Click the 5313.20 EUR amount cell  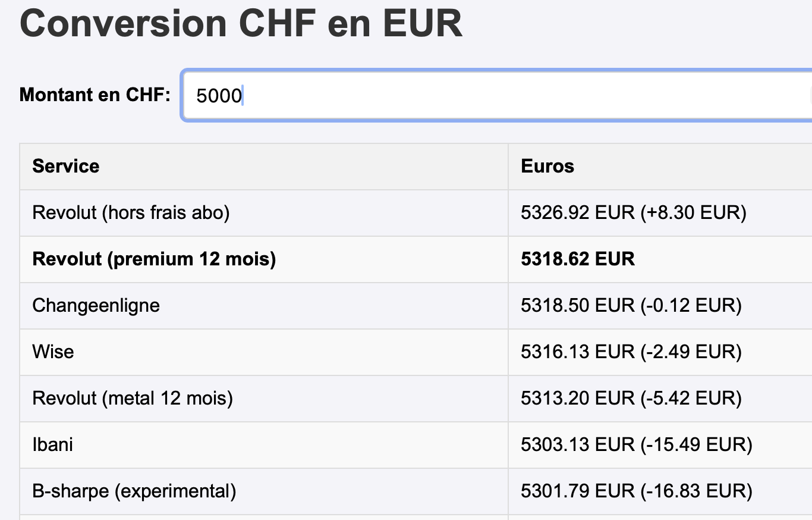pos(631,398)
